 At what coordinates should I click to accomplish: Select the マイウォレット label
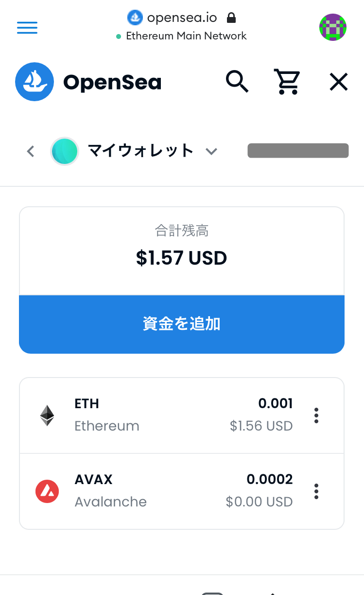pyautogui.click(x=141, y=151)
